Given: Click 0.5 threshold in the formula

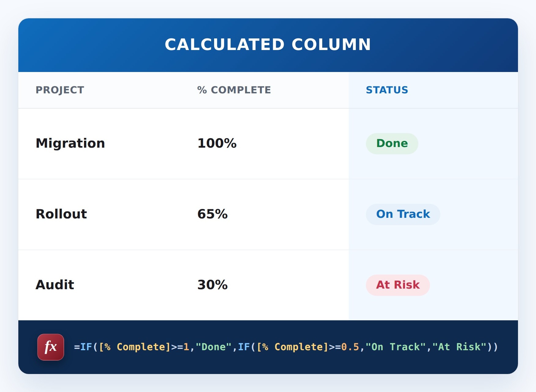Looking at the screenshot, I should click(350, 347).
